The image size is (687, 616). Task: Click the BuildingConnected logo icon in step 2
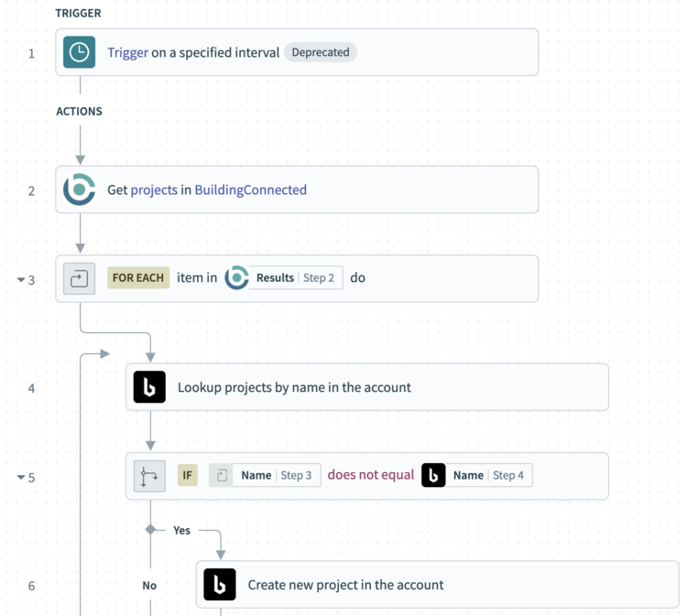79,189
